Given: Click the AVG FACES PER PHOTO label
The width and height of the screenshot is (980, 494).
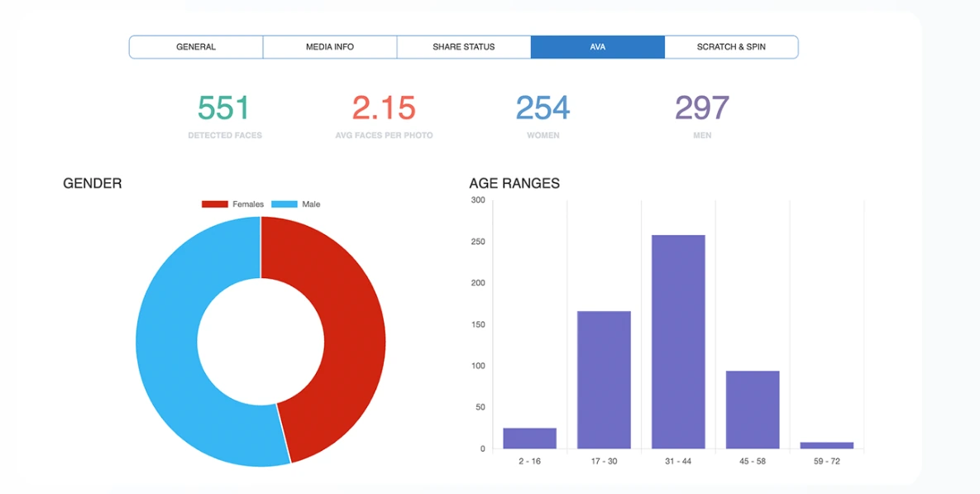Looking at the screenshot, I should coord(384,136).
